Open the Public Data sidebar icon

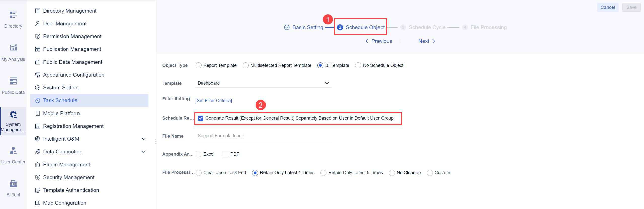point(13,81)
